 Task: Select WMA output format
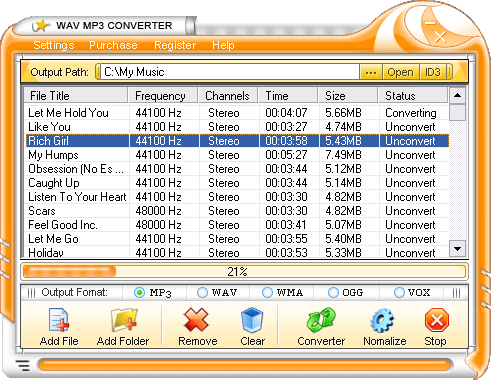tap(267, 293)
